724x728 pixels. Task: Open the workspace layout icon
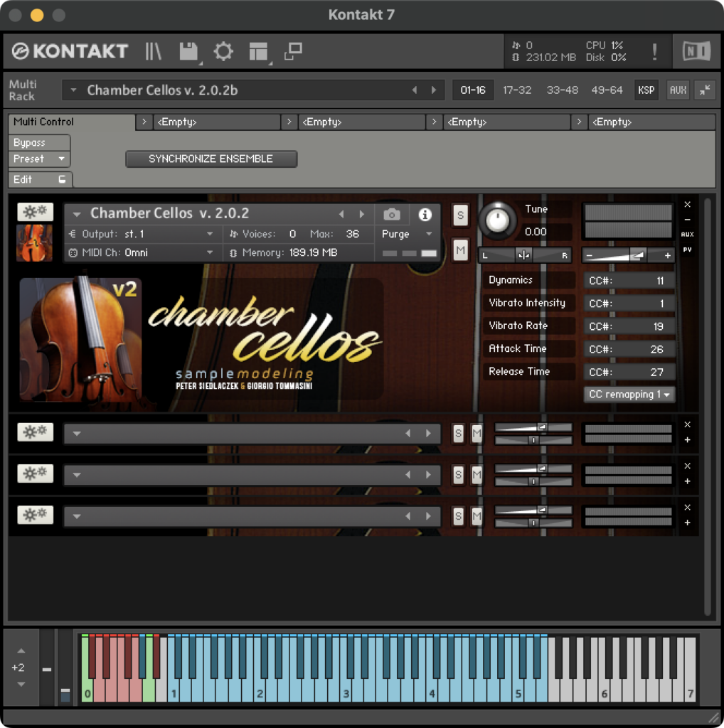[x=258, y=51]
